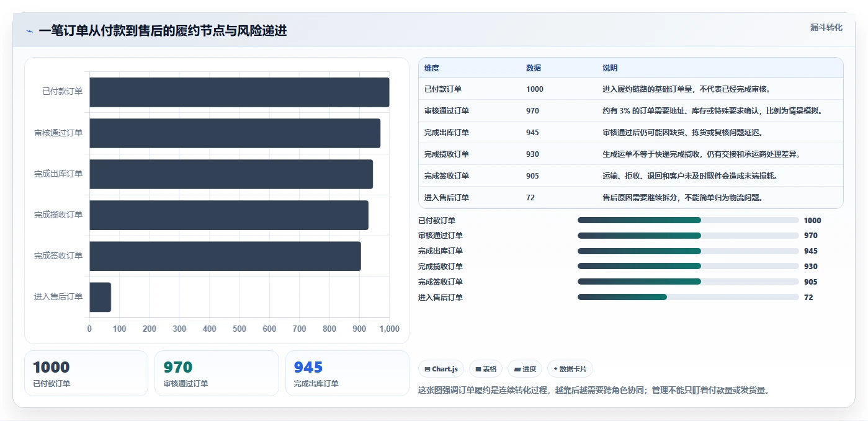Viewport: 868px width, 421px height.
Task: Click the short 进入售后订单 bar in chart
Action: point(101,297)
